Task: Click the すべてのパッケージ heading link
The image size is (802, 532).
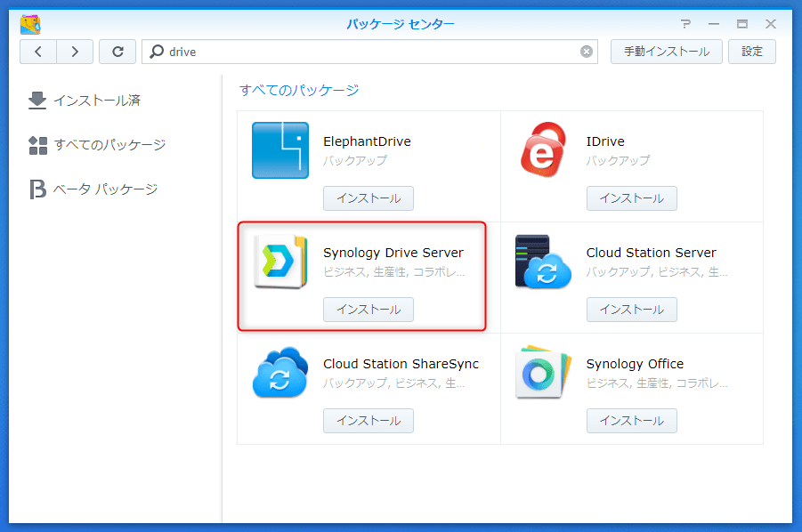Action: click(x=299, y=91)
